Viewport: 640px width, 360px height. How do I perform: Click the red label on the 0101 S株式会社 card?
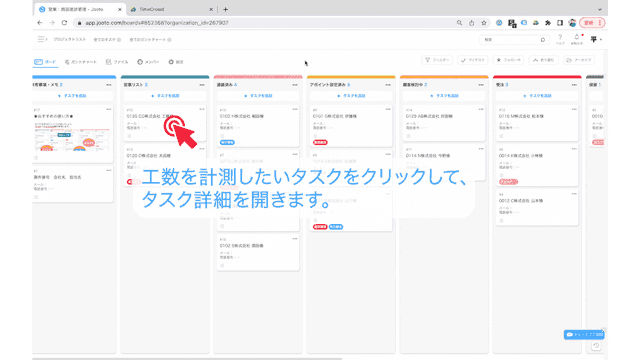point(320,142)
